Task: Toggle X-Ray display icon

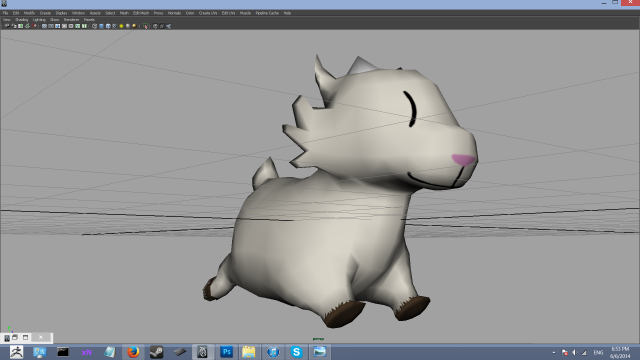Action: (x=155, y=26)
